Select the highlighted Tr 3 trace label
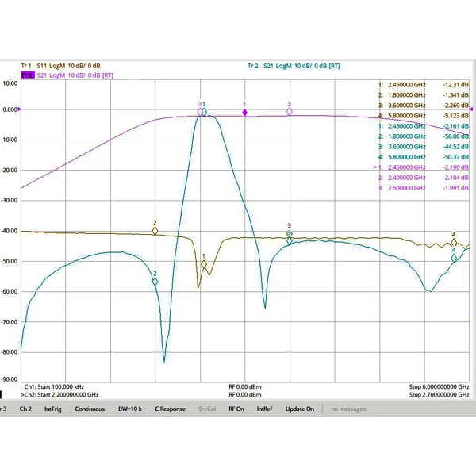Screen dimensions: 476x476 tap(28, 75)
